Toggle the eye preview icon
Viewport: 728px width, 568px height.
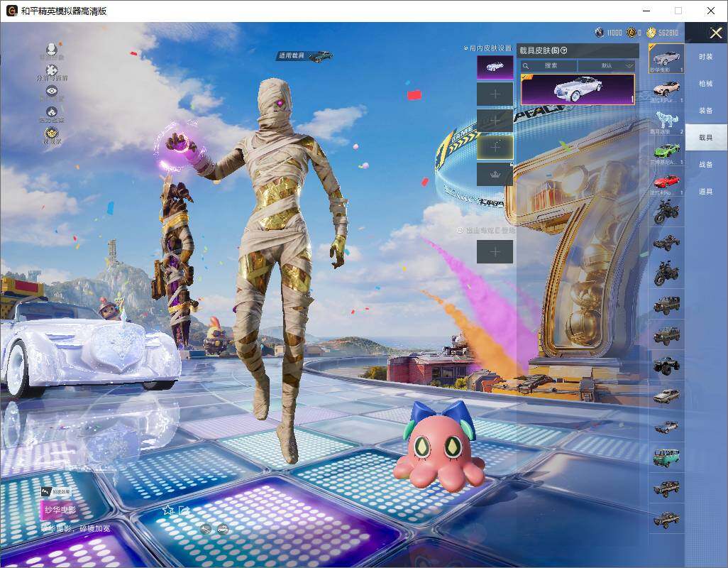tap(52, 91)
